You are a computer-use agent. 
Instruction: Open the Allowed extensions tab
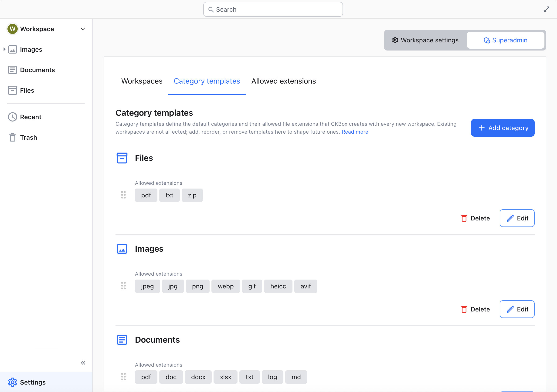[284, 81]
